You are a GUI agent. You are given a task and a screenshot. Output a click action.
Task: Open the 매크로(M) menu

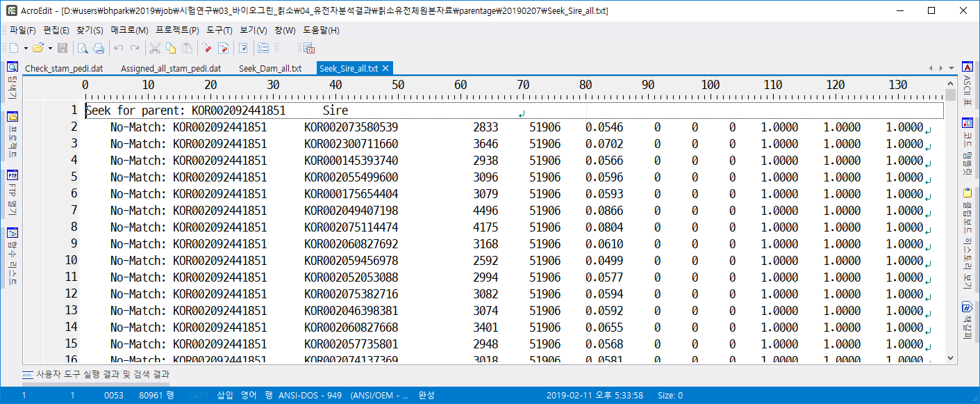pyautogui.click(x=130, y=31)
